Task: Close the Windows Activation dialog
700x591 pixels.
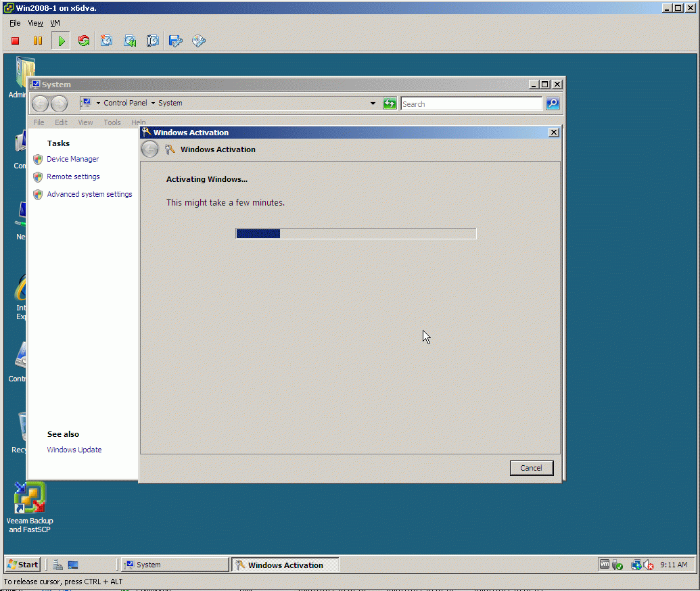Action: (553, 132)
